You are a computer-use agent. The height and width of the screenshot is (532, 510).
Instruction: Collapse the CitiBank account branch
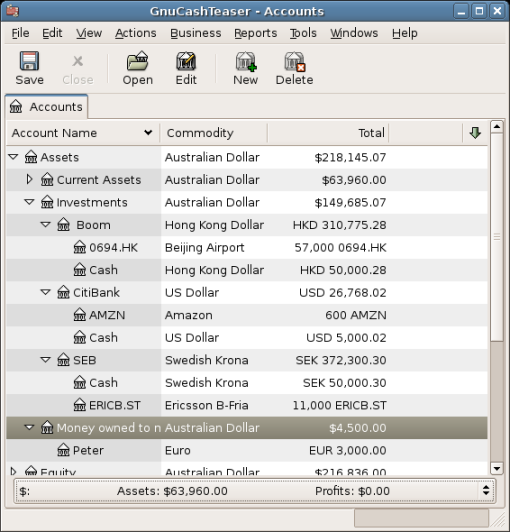45,292
